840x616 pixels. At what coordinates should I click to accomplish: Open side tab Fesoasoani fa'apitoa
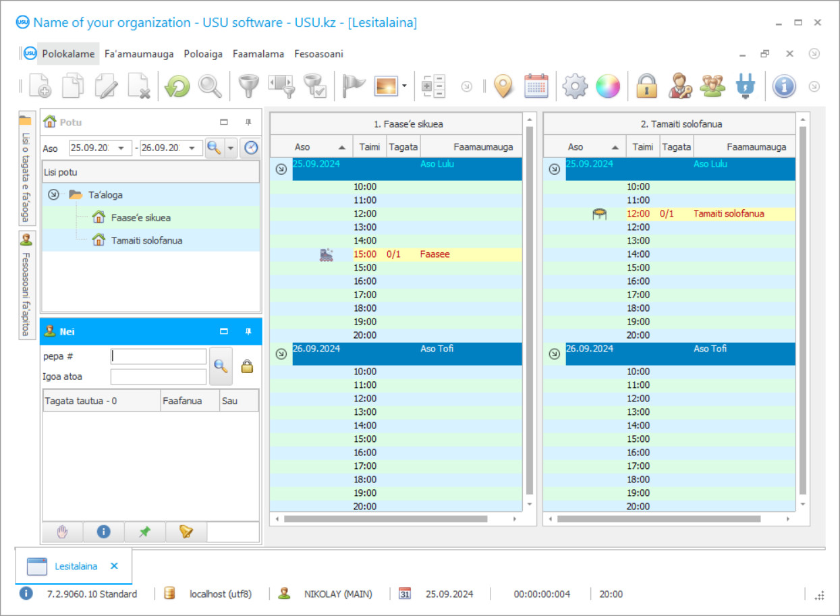coord(26,285)
